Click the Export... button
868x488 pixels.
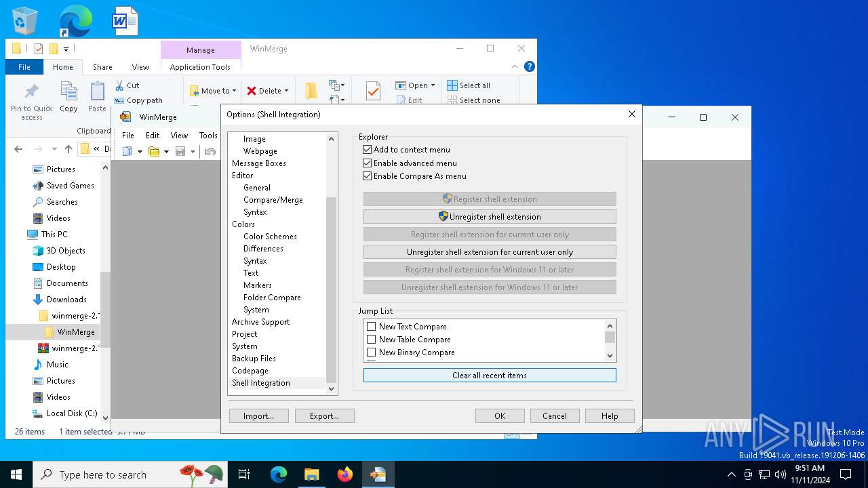pos(324,416)
